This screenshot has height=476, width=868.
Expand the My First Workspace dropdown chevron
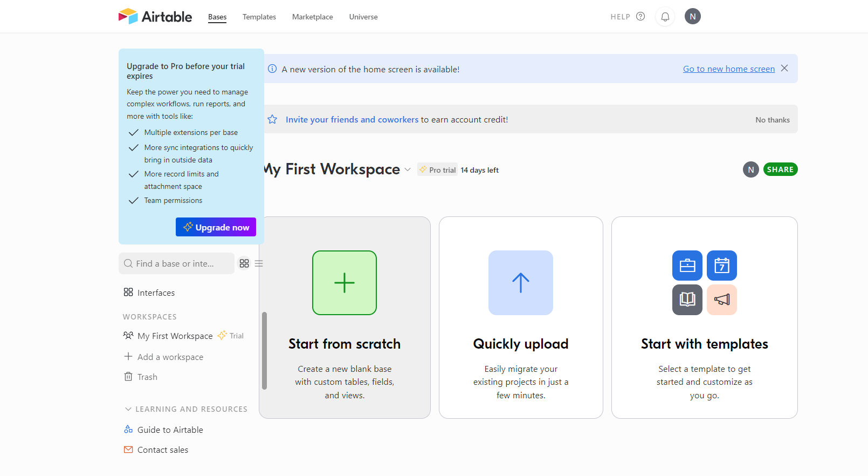pos(408,169)
